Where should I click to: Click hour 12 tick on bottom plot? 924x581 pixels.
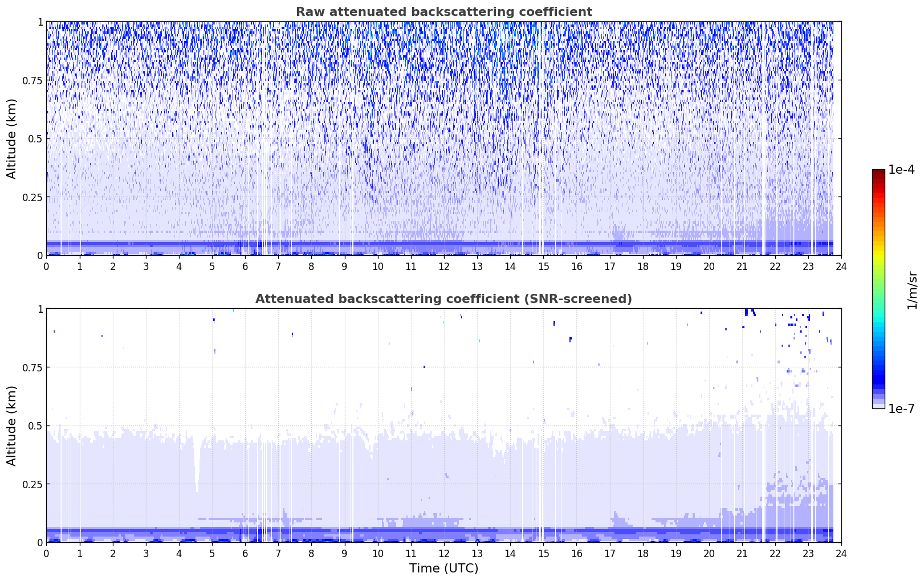click(x=443, y=553)
